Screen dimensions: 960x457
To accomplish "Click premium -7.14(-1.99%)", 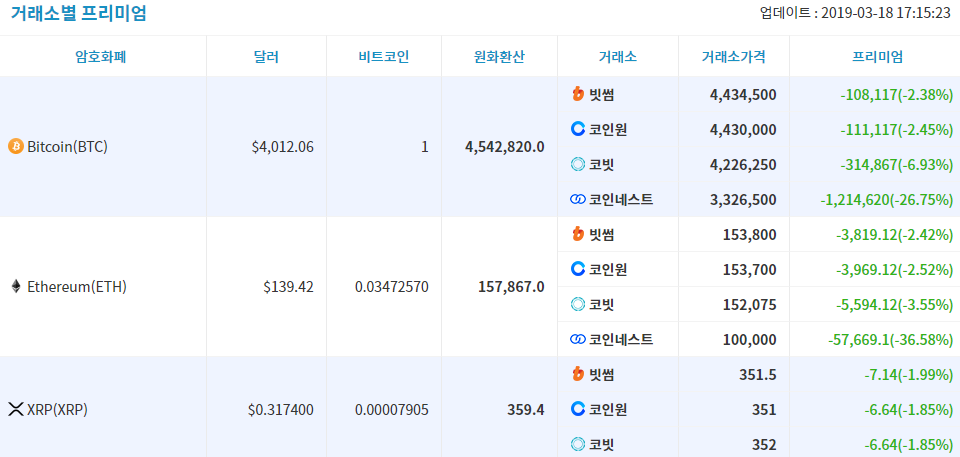I will tap(909, 374).
